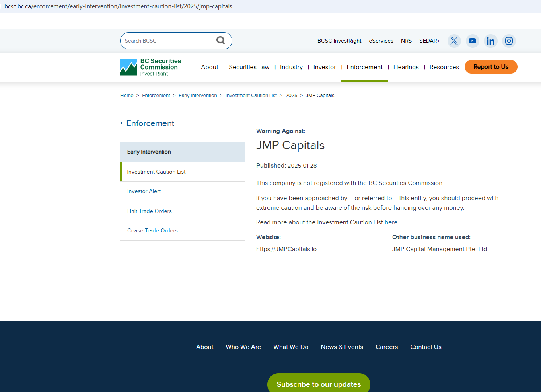Open the Securities Law menu

pyautogui.click(x=249, y=67)
